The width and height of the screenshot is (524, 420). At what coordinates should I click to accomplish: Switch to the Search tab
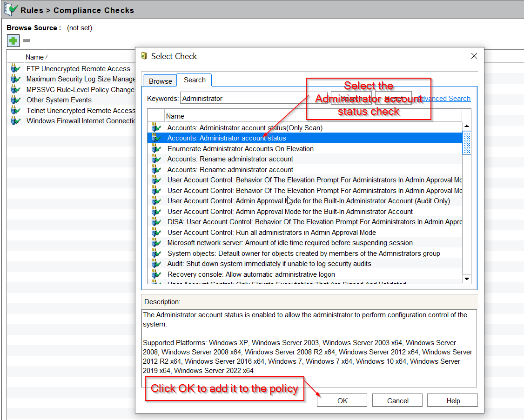tap(195, 80)
